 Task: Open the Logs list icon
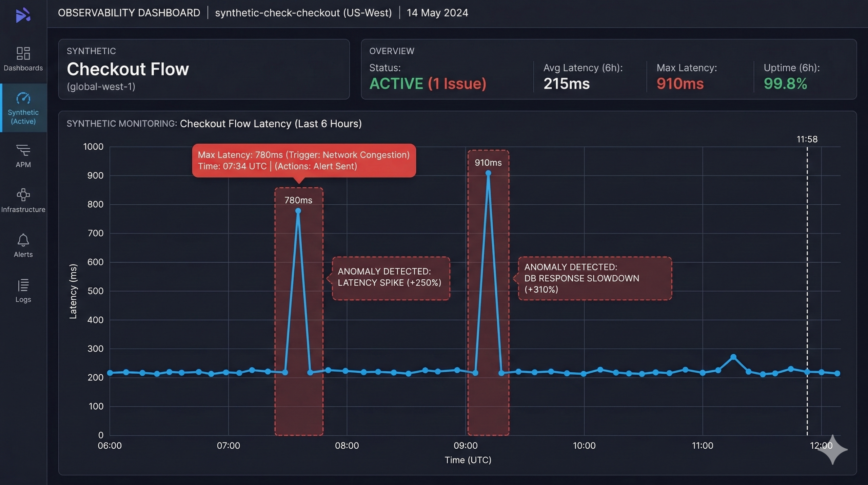[x=23, y=285]
